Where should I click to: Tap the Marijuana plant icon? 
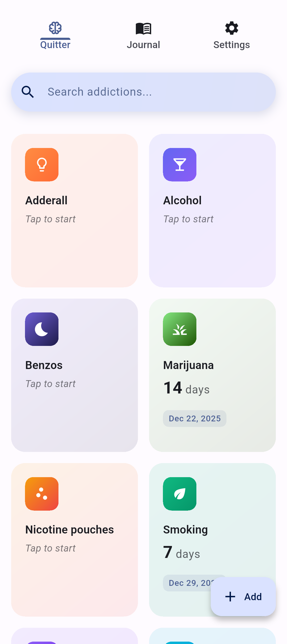pos(180,329)
